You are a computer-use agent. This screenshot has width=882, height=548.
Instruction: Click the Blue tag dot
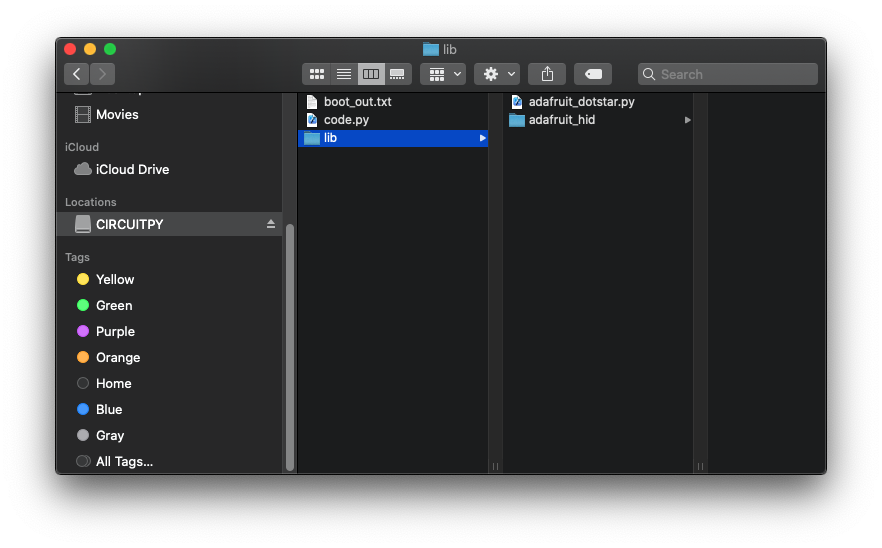[x=83, y=409]
